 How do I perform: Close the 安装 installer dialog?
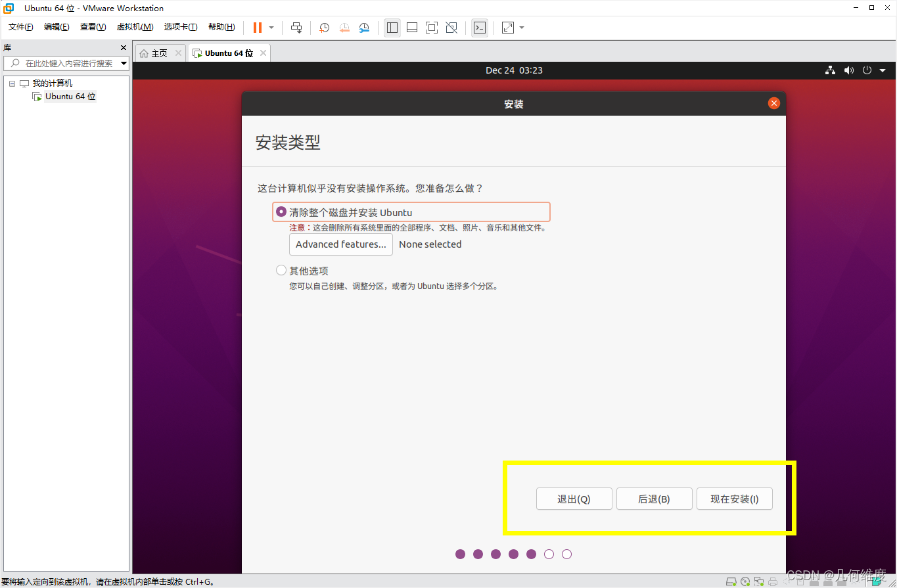[x=774, y=103]
